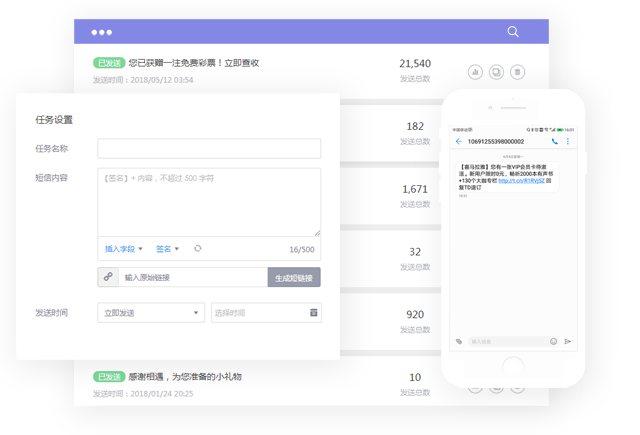Open the http://t.cn link in SMS bubble
Viewport: 640px width, 435px height.
(521, 180)
